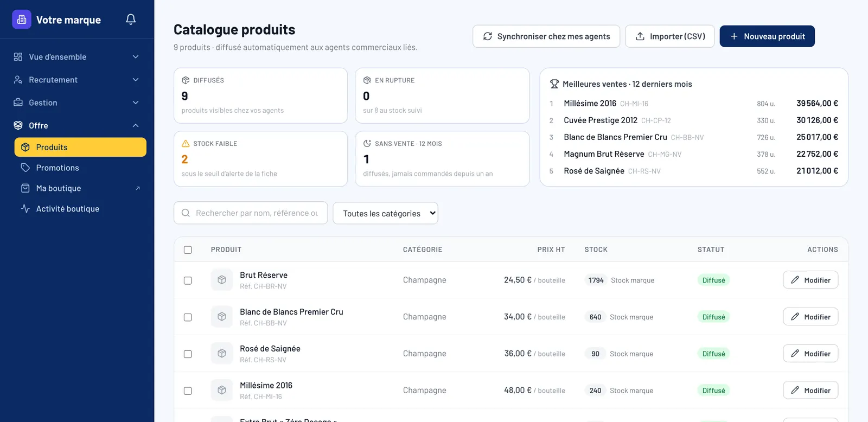Click the Vue d'ensemble grid icon
The image size is (868, 422).
[x=18, y=57]
